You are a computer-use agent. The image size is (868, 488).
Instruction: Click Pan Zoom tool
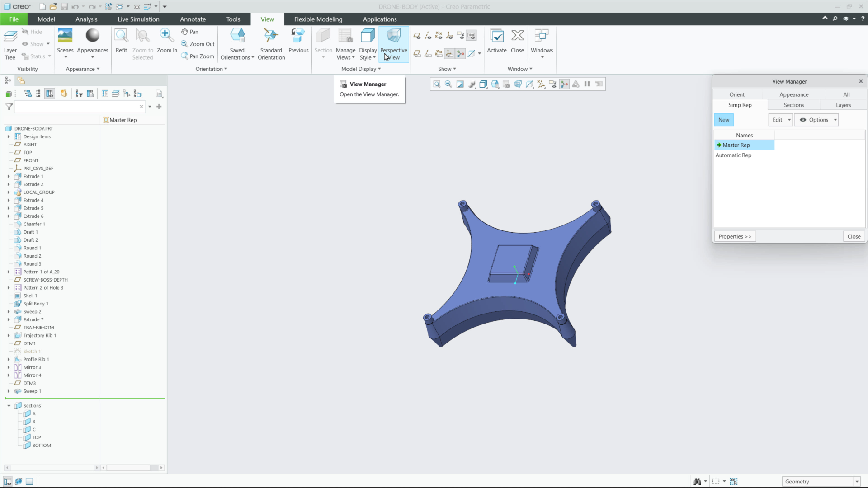pyautogui.click(x=198, y=56)
